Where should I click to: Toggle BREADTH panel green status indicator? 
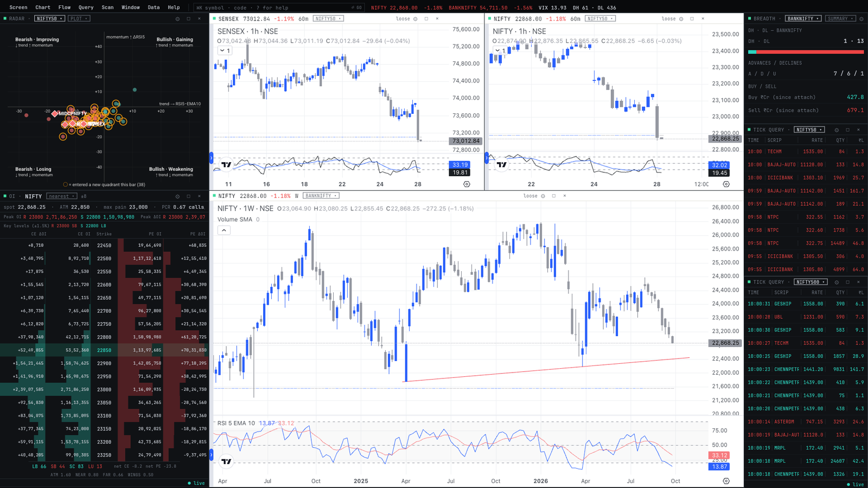point(749,18)
